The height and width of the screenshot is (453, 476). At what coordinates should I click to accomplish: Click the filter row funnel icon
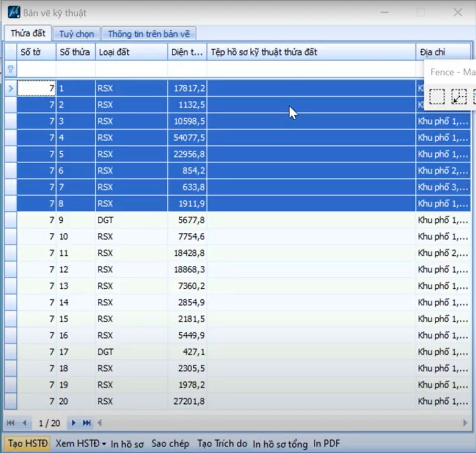10,69
